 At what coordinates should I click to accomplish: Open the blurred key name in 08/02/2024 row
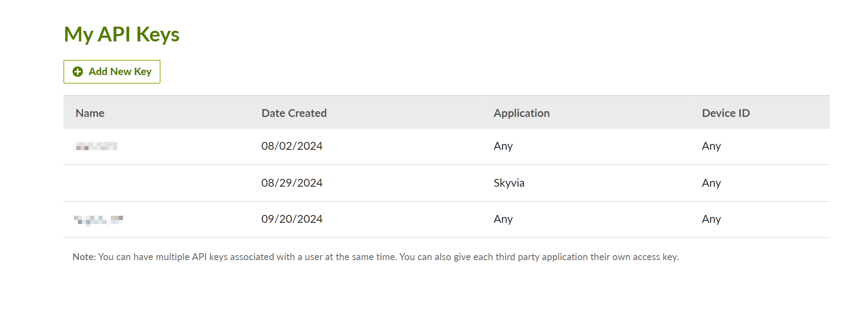[96, 146]
